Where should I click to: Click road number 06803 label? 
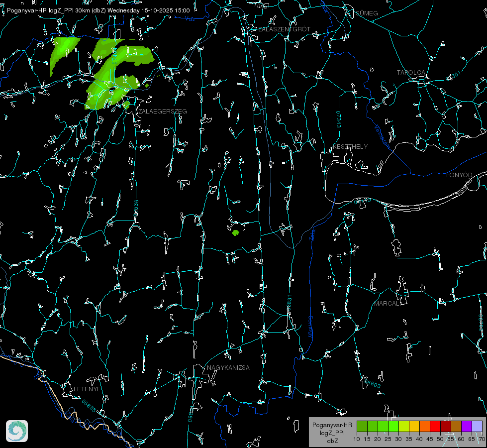tap(373, 383)
